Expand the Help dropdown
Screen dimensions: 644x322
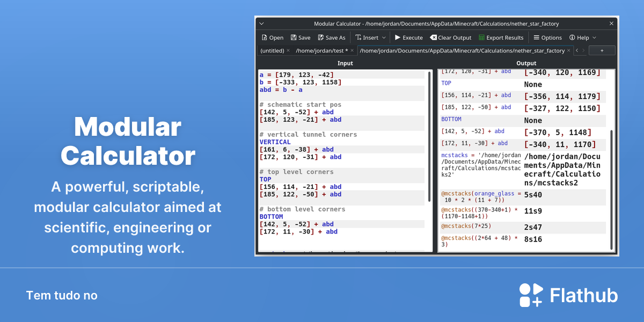pyautogui.click(x=583, y=38)
